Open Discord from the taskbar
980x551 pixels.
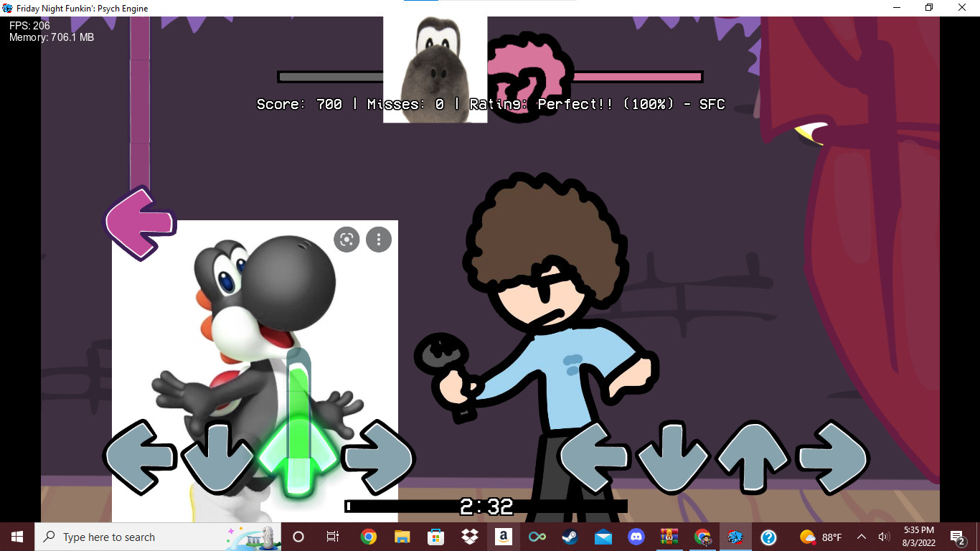pos(636,537)
